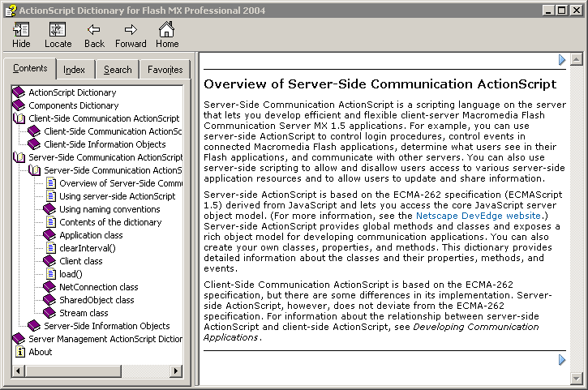Click right arrow of contents horizontal scrollbar
588x390 pixels.
[x=176, y=371]
